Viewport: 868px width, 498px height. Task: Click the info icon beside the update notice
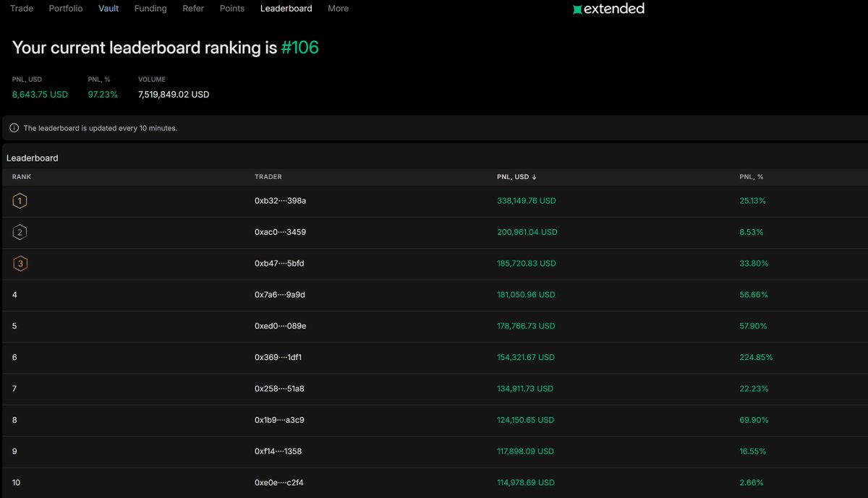coord(14,128)
